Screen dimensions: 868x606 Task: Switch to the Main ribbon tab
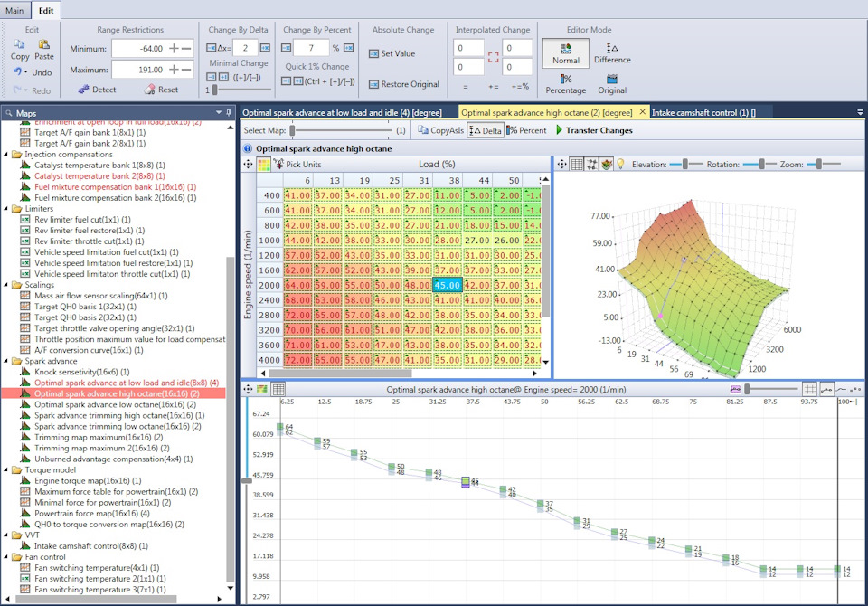[14, 9]
